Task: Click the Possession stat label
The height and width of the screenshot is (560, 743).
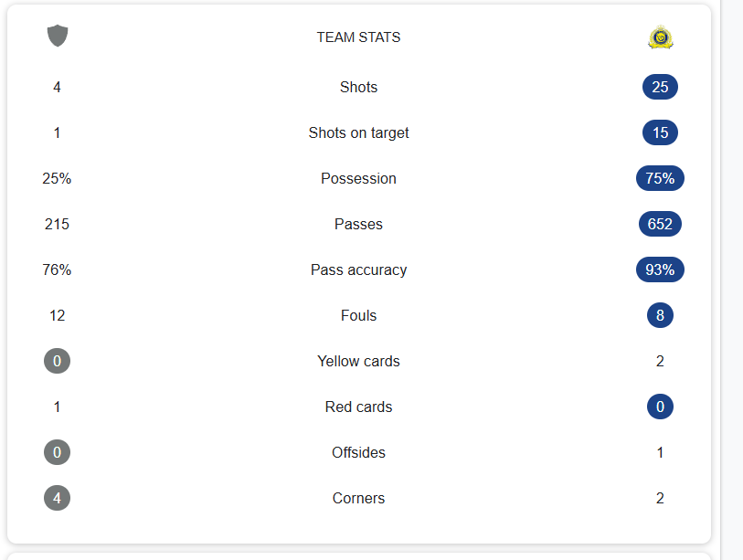Action: coord(359,179)
